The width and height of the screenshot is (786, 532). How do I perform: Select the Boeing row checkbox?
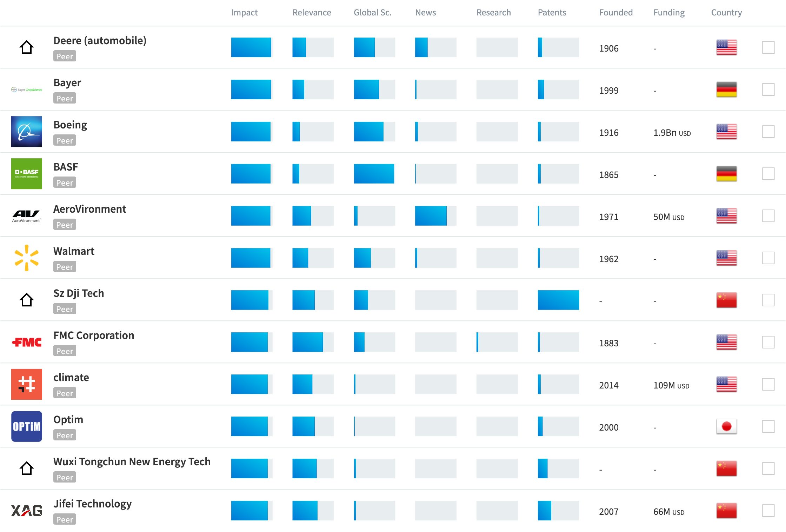tap(768, 132)
